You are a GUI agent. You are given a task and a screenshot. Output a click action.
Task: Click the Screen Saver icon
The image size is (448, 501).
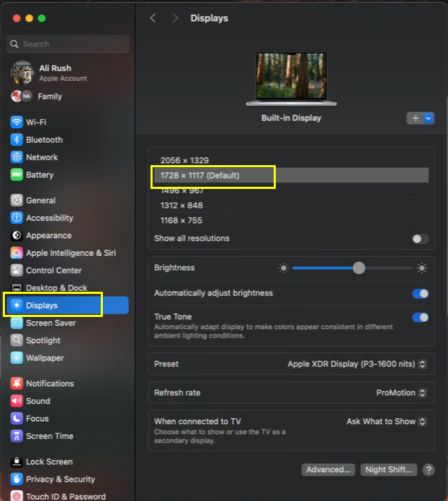[17, 323]
